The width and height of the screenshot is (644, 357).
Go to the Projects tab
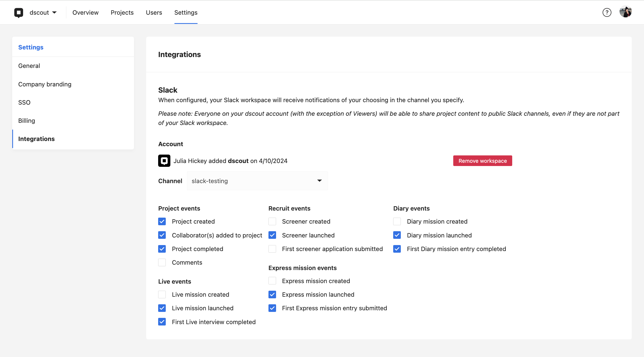(x=122, y=12)
